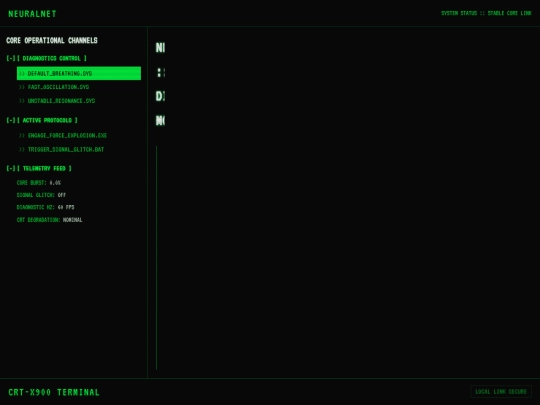Click the Local Link Secure badge
Viewport: 540px width, 405px height.
point(501,392)
